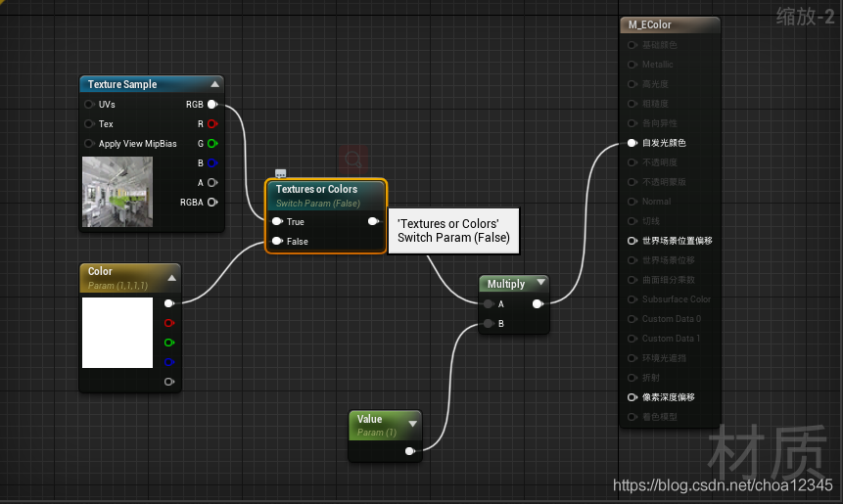Select the Multiply node title
Viewport: 843px width, 504px height.
[x=506, y=284]
